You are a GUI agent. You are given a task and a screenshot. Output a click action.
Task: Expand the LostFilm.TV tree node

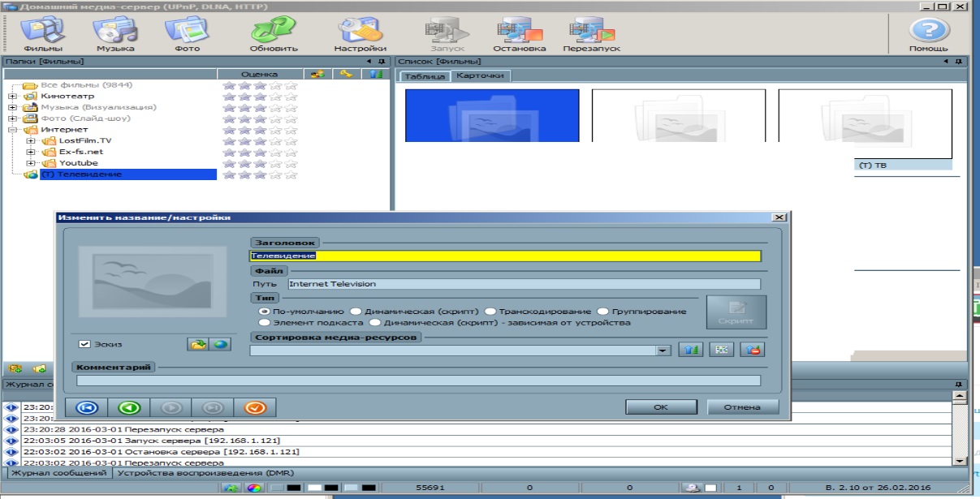point(31,140)
